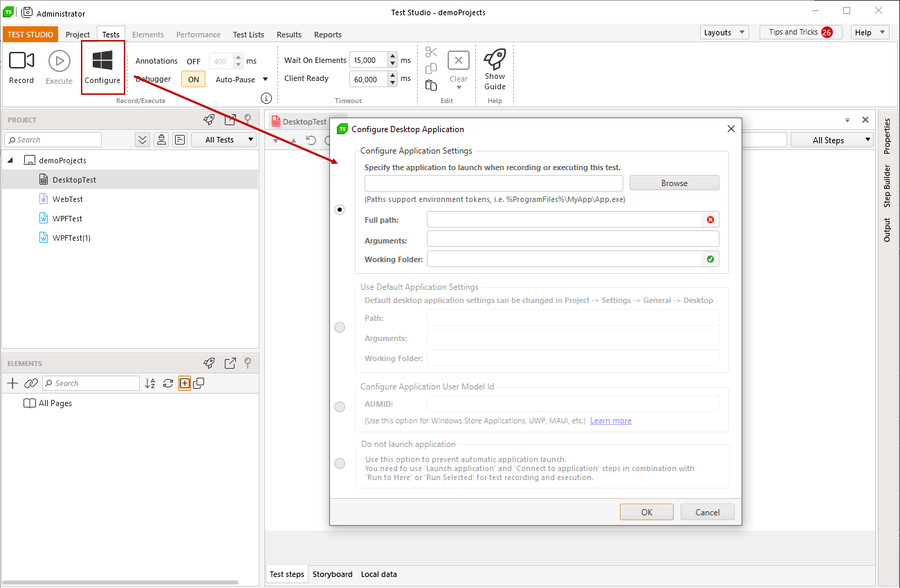This screenshot has height=588, width=900.
Task: Click the list-view icon next to All Tests
Action: (180, 140)
